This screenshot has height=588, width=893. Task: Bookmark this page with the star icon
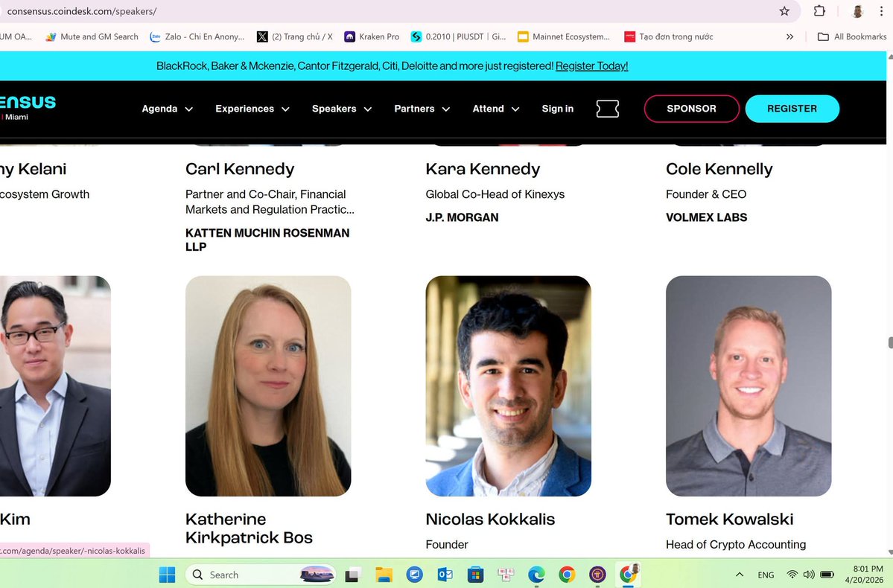pos(784,11)
